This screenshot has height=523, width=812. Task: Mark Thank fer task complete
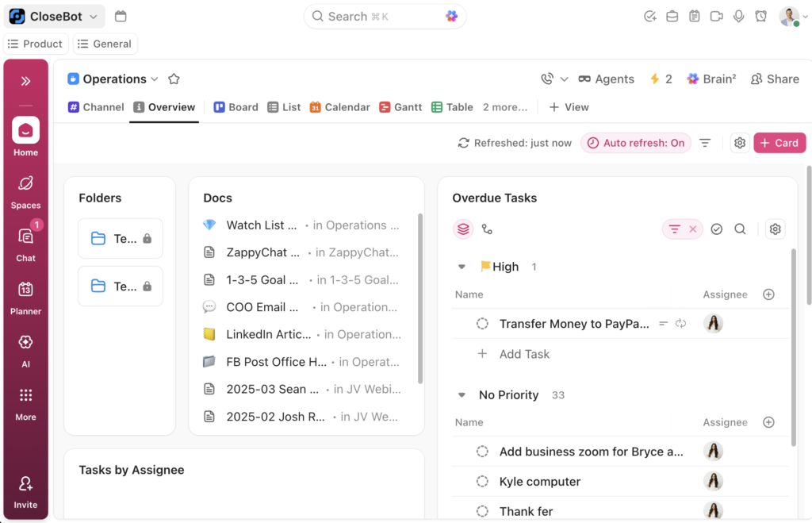coord(482,512)
